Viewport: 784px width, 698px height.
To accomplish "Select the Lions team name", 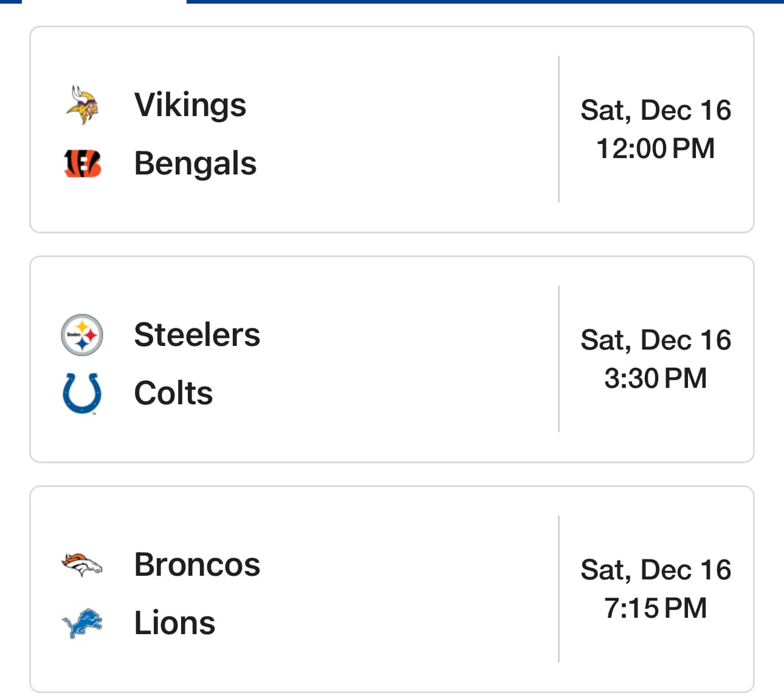I will coord(174,623).
